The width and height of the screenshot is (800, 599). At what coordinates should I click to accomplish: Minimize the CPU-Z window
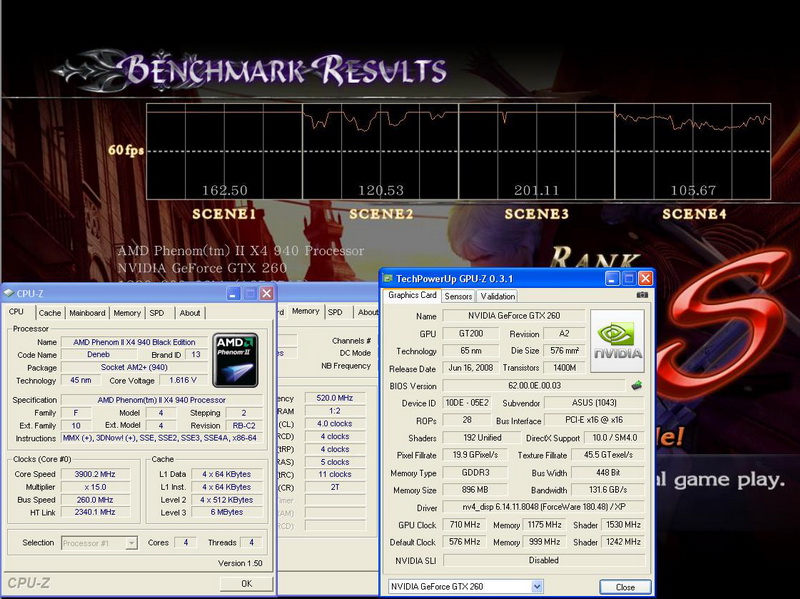[233, 293]
